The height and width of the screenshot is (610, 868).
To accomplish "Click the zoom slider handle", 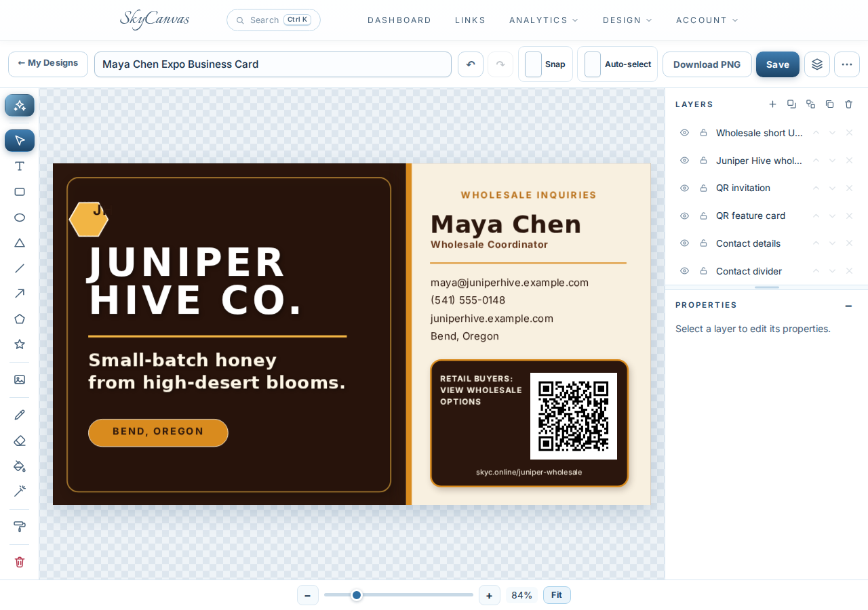I will pos(357,595).
